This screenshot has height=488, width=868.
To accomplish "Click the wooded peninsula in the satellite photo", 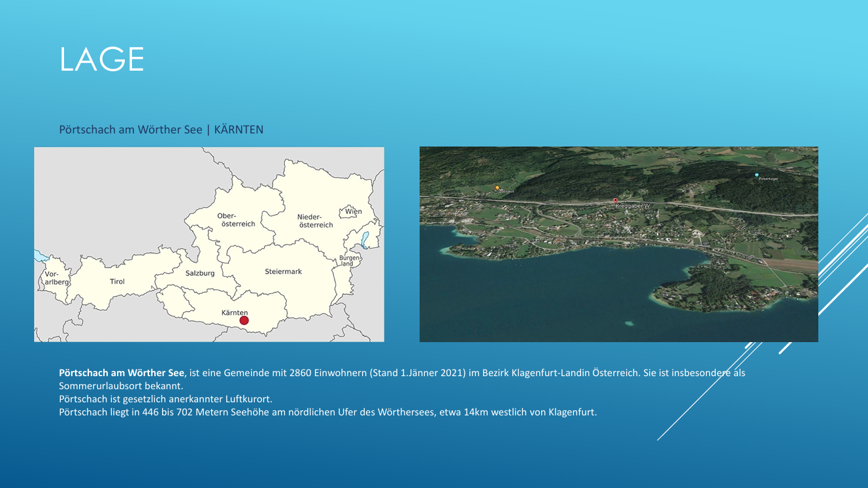I will pyautogui.click(x=712, y=289).
